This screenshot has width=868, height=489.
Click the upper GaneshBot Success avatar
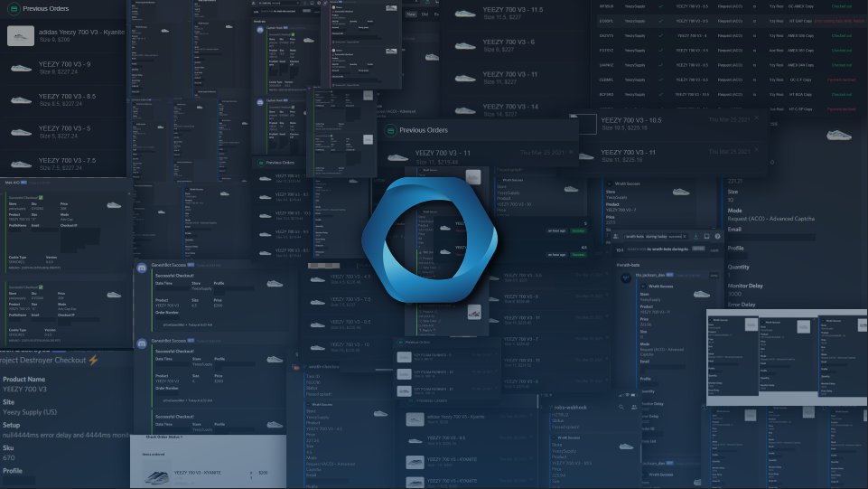point(142,268)
